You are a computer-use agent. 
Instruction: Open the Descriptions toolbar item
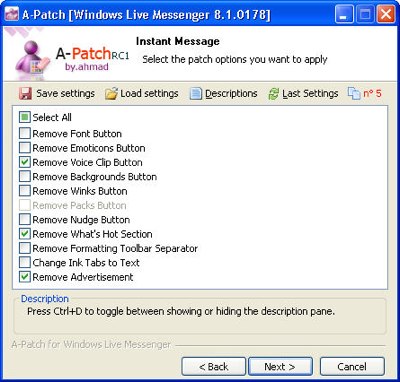tap(224, 94)
